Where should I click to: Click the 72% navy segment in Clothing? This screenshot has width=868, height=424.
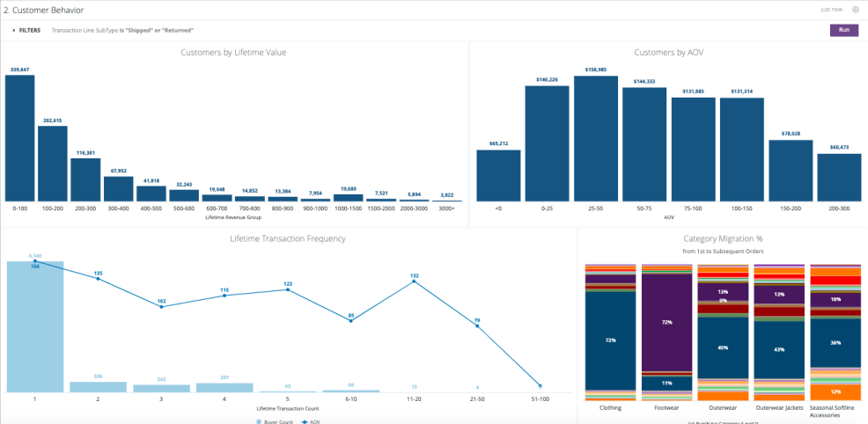click(x=610, y=339)
